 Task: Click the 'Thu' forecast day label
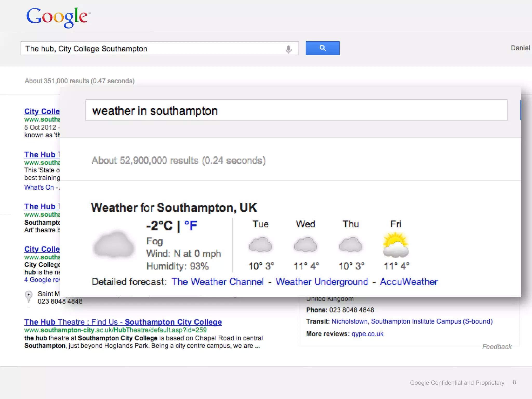tap(351, 224)
